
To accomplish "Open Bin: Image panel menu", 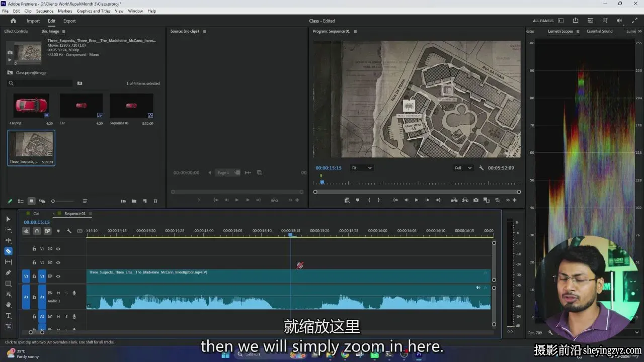I will (63, 31).
